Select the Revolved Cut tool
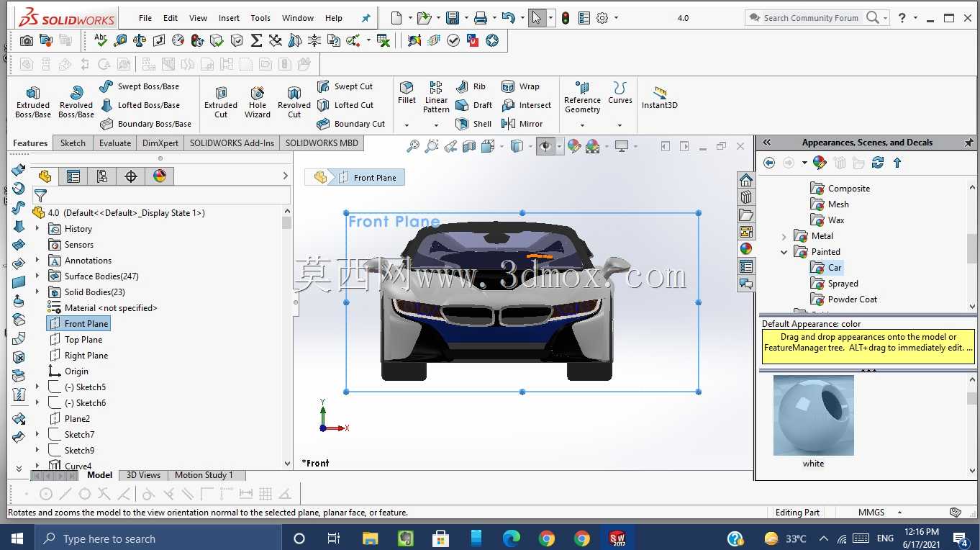This screenshot has width=980, height=550. tap(294, 102)
